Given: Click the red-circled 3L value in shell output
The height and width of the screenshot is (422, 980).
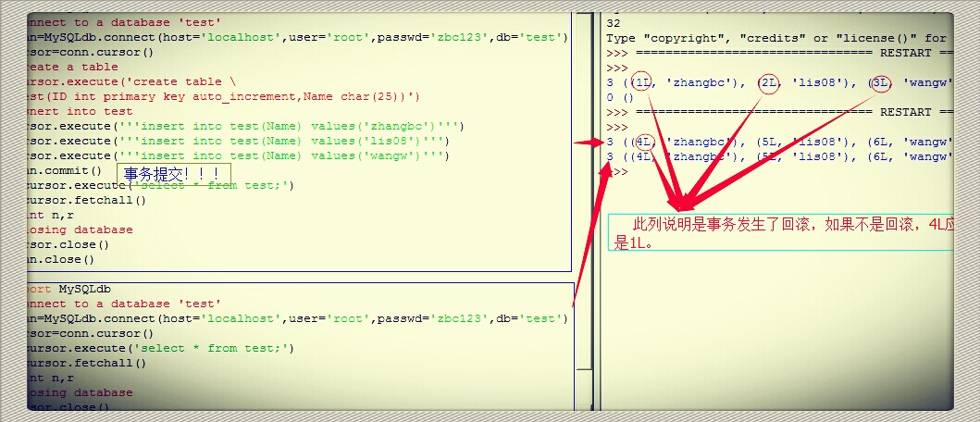Looking at the screenshot, I should (x=880, y=82).
